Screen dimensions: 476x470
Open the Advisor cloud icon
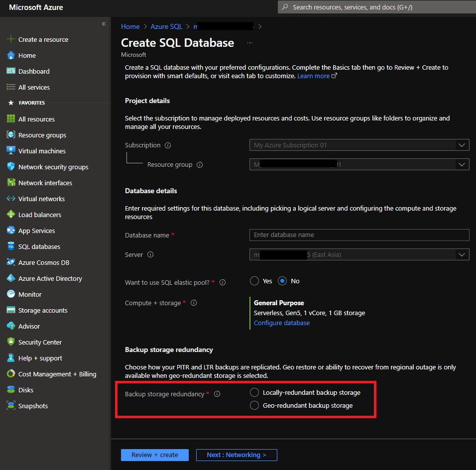11,326
